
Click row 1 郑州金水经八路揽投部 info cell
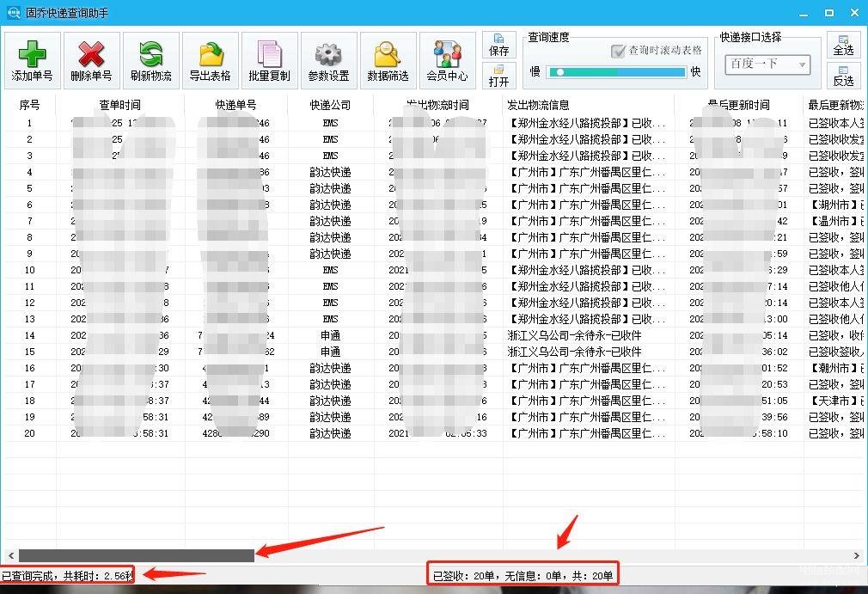click(589, 123)
